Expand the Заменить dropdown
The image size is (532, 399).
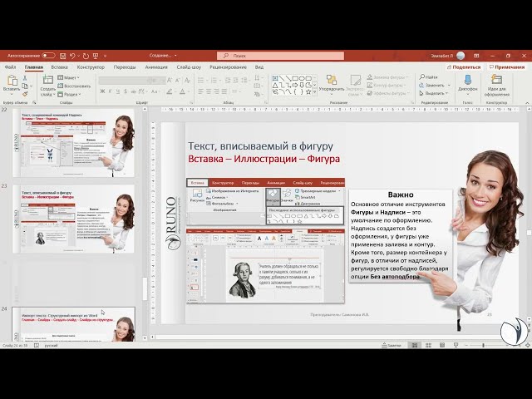(449, 85)
